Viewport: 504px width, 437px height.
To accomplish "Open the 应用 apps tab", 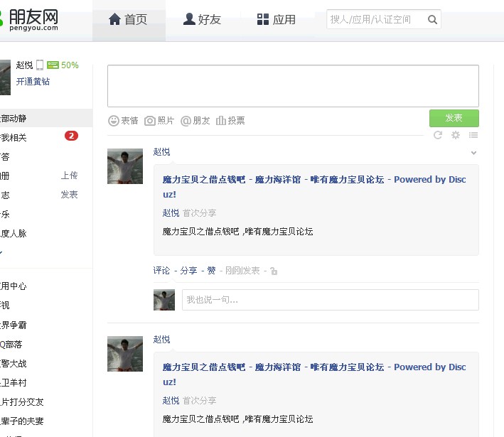I will 276,20.
